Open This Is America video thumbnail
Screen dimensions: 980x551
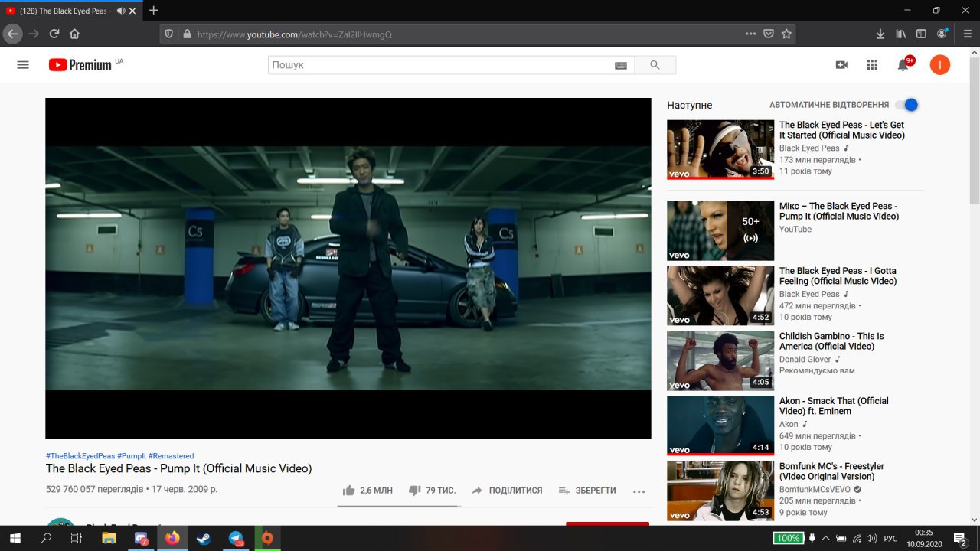point(720,360)
